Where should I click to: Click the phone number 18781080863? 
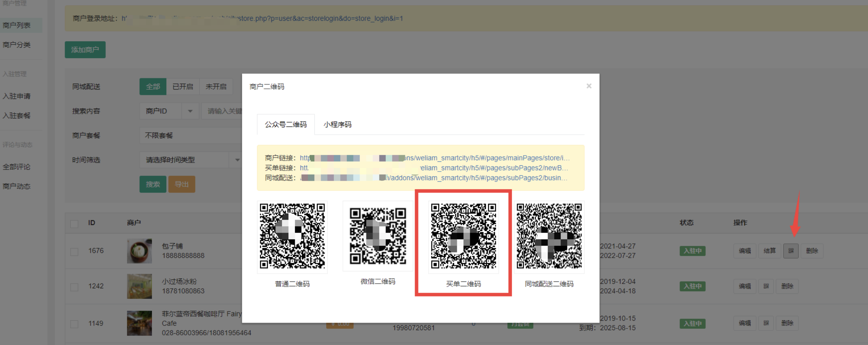coord(183,291)
